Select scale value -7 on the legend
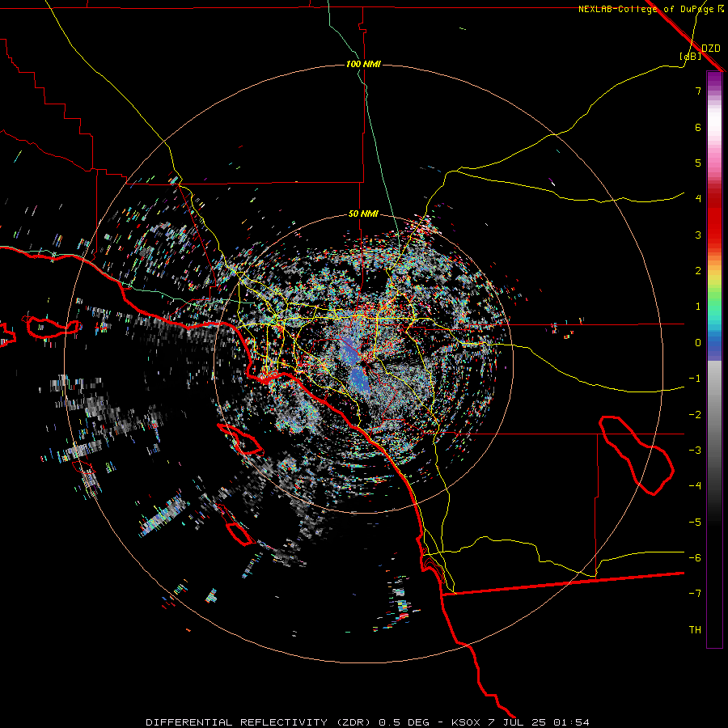The width and height of the screenshot is (728, 728). [x=695, y=594]
